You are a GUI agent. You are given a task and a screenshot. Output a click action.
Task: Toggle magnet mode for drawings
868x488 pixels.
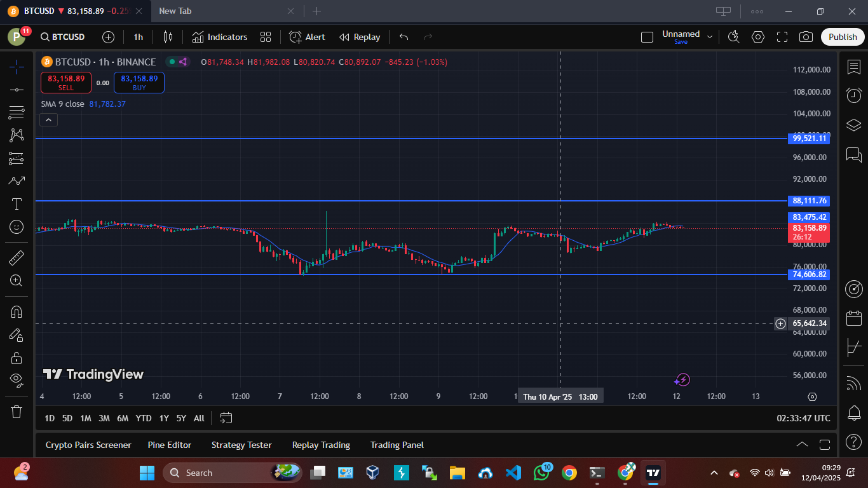click(x=17, y=312)
